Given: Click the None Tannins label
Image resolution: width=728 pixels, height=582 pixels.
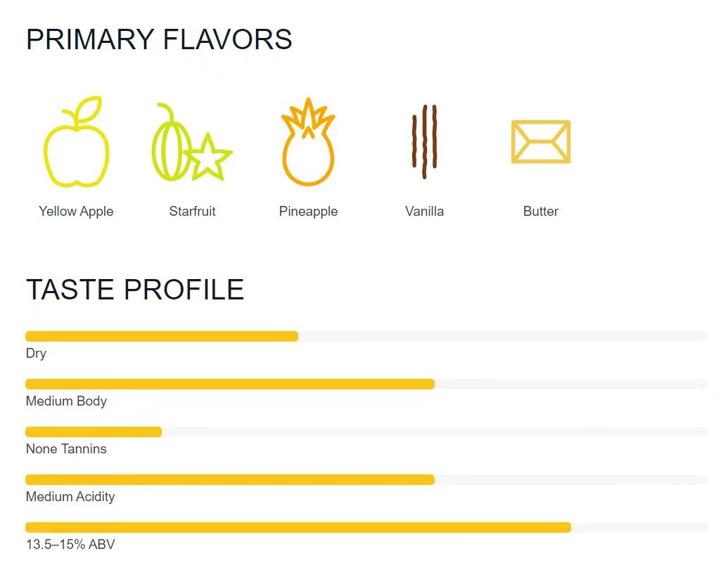Looking at the screenshot, I should tap(66, 448).
